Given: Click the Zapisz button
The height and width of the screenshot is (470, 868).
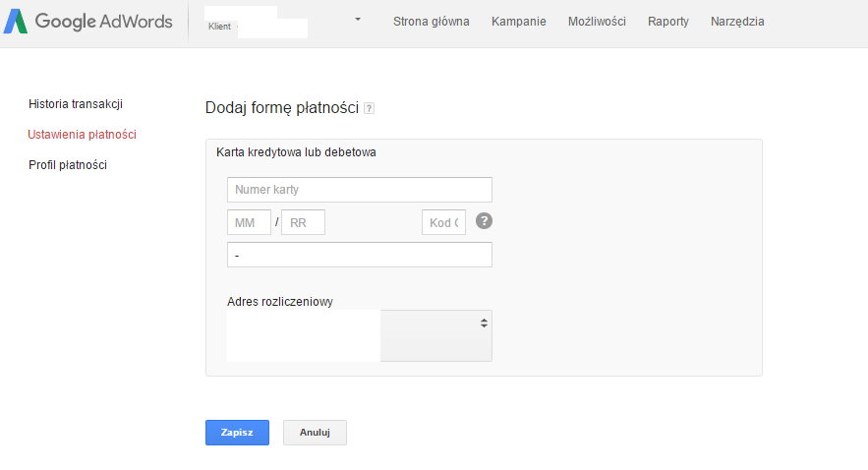Looking at the screenshot, I should (237, 433).
